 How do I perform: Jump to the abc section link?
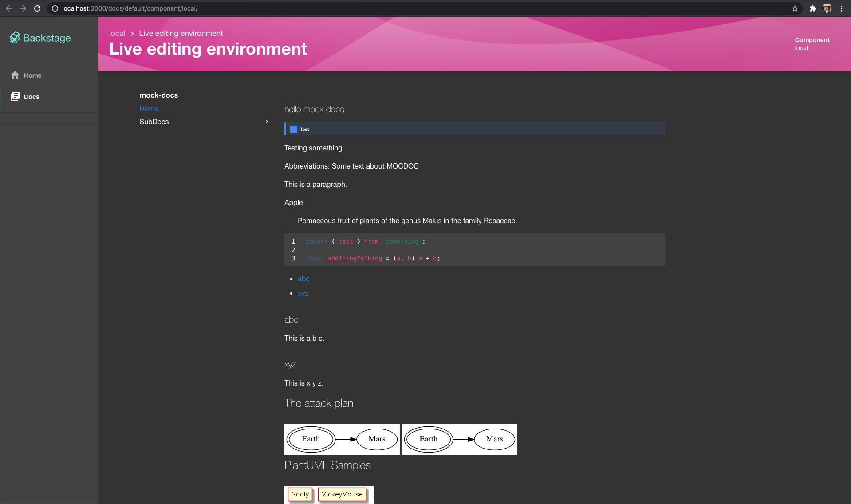tap(303, 279)
